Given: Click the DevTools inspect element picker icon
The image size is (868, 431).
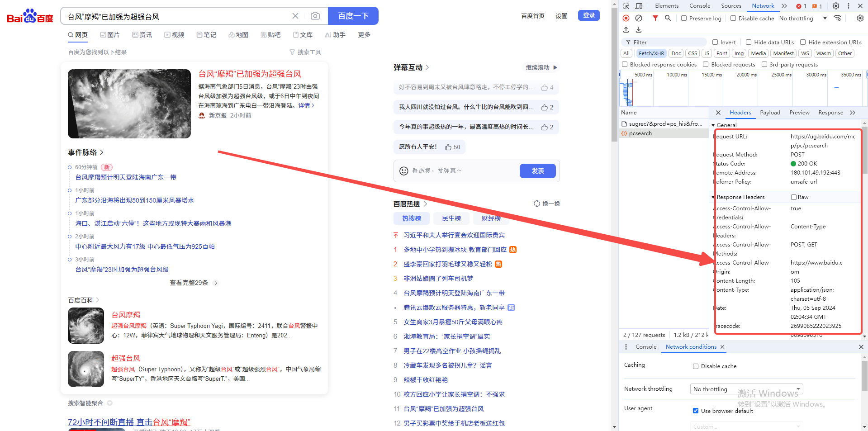Looking at the screenshot, I should [626, 6].
